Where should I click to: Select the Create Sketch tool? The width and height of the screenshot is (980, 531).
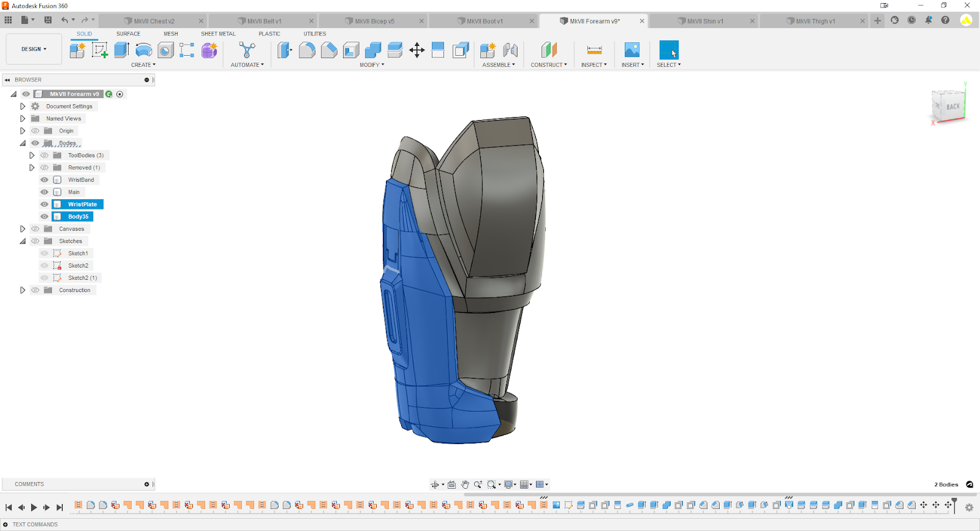(99, 50)
